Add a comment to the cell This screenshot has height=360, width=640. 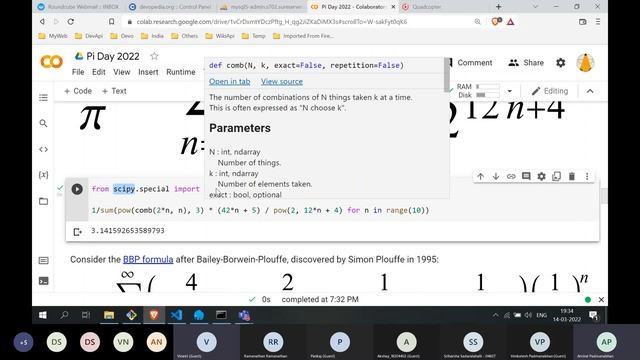526,176
